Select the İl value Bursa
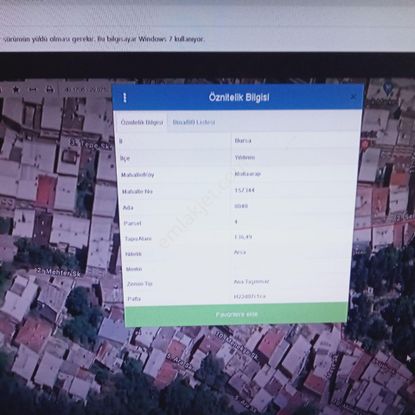This screenshot has height=415, width=415. [x=243, y=141]
